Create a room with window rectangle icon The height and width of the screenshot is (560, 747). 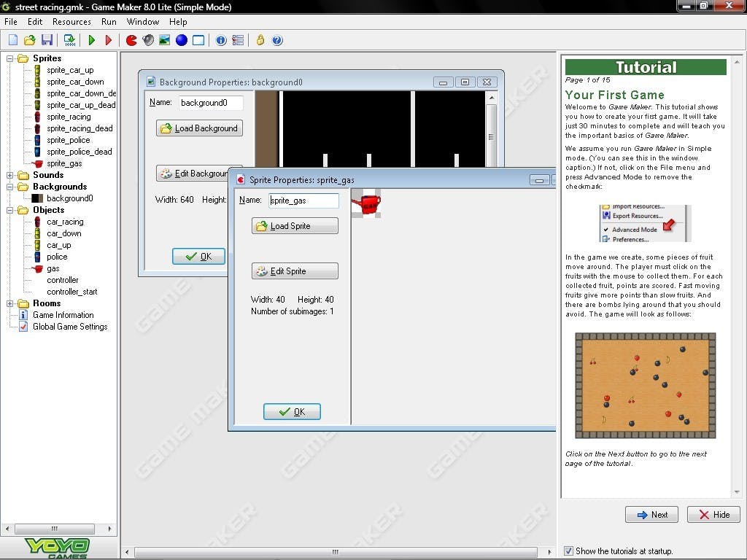pos(198,41)
